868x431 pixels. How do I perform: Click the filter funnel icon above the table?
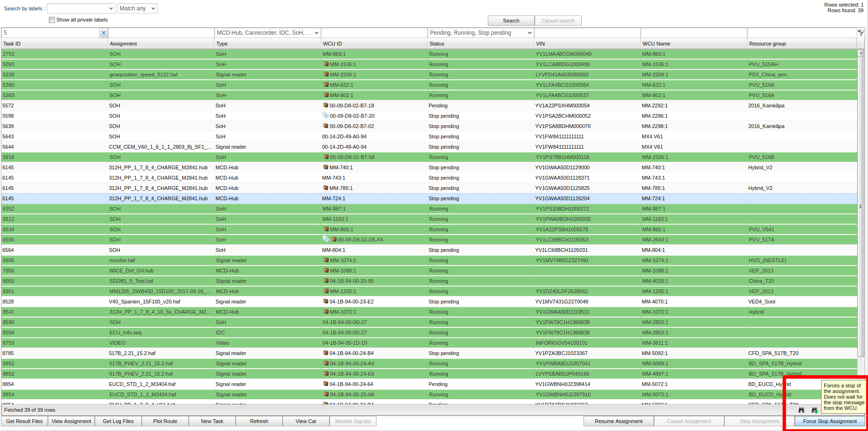tap(860, 33)
